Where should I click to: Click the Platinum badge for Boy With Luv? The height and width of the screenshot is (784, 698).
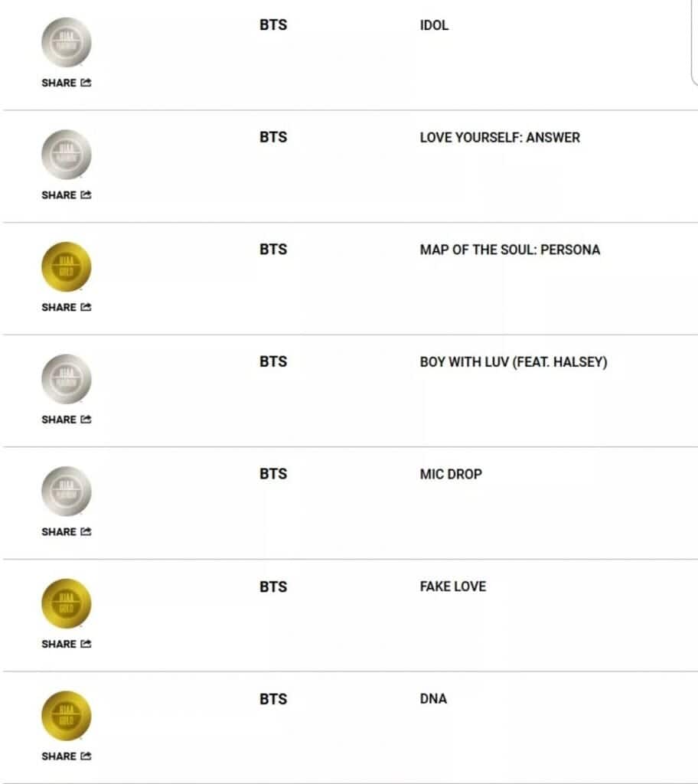[x=66, y=379]
